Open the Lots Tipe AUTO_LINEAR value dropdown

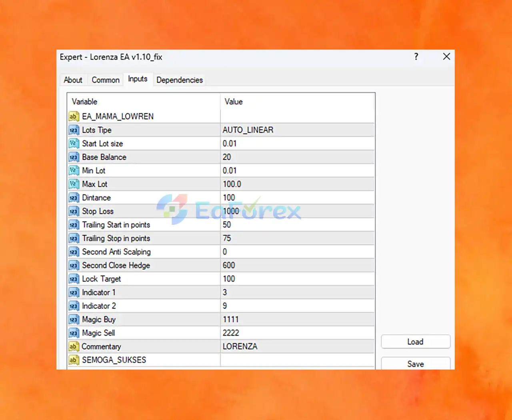pos(297,130)
